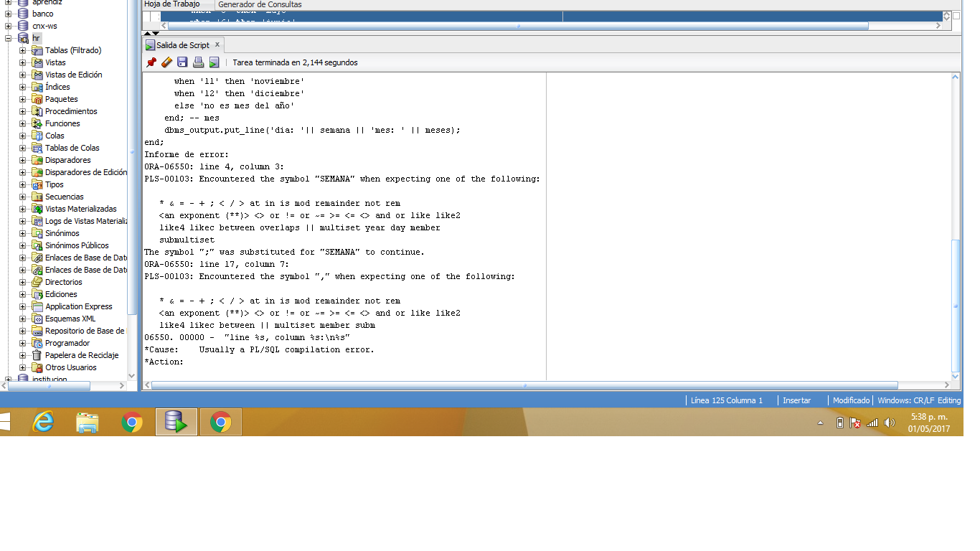The image size is (980, 551).
Task: Click Línea 125 Columna 1 status entry
Action: pyautogui.click(x=727, y=400)
